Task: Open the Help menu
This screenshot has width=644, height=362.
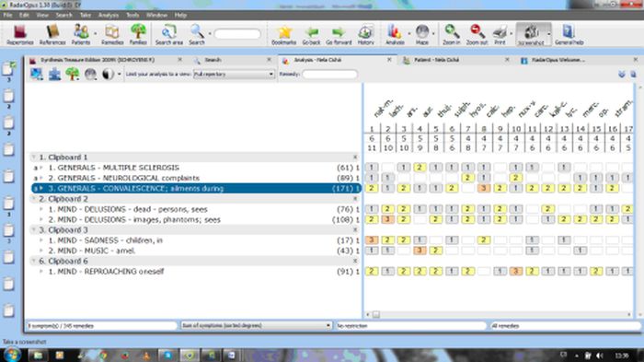Action: point(180,16)
